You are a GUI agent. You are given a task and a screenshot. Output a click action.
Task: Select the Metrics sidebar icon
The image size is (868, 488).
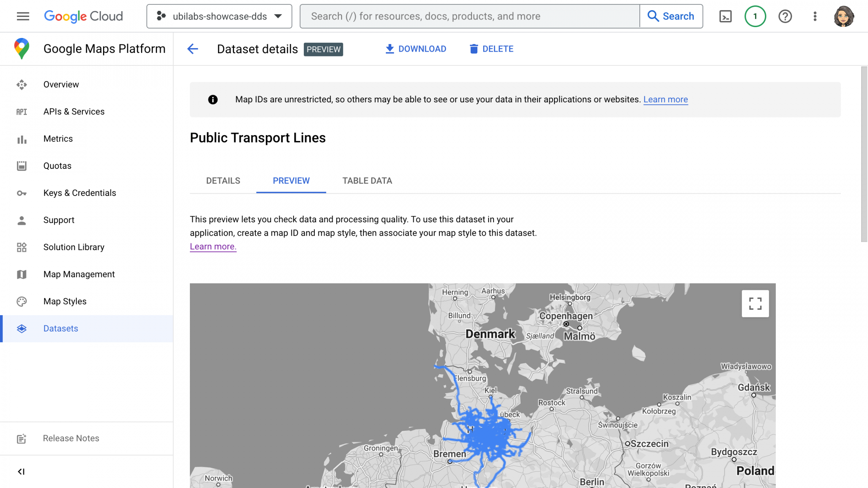click(x=21, y=139)
